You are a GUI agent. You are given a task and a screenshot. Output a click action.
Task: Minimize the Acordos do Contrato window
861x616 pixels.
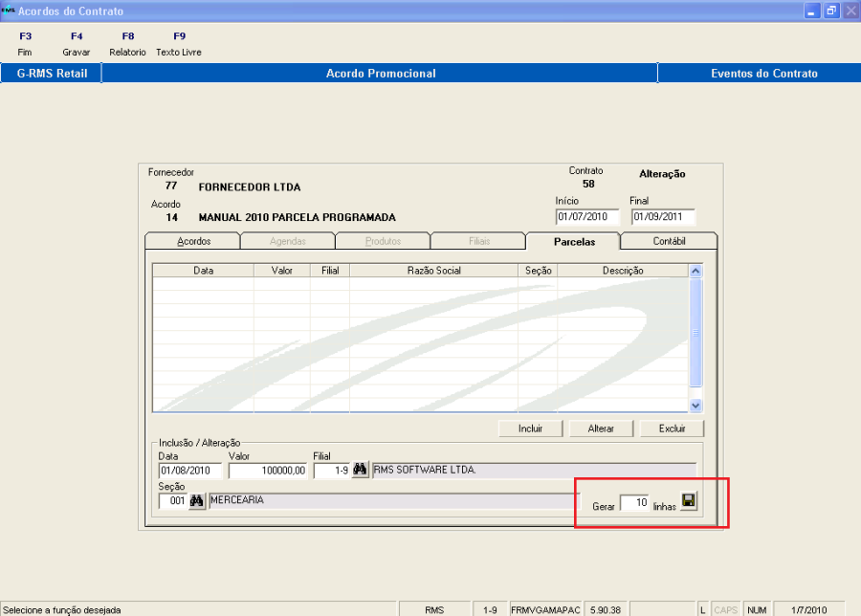pyautogui.click(x=811, y=11)
